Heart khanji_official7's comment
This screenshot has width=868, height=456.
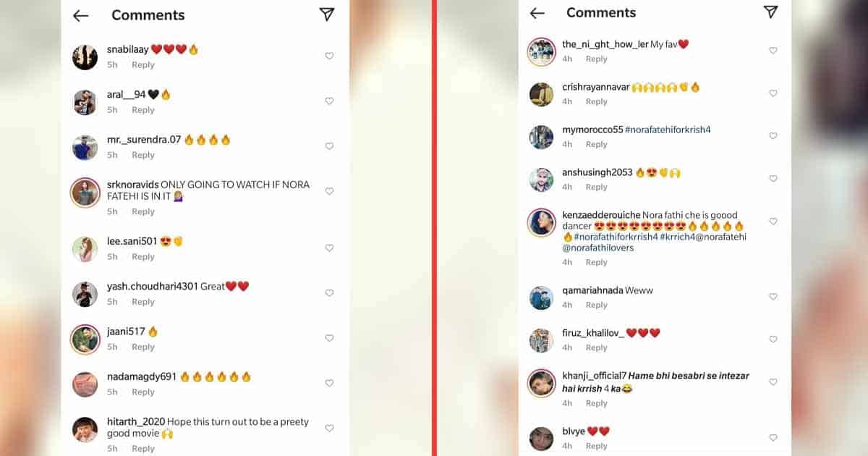click(773, 382)
